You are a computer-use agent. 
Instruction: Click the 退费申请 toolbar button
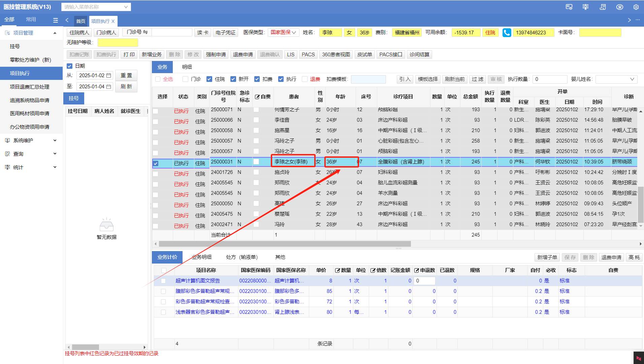click(243, 55)
